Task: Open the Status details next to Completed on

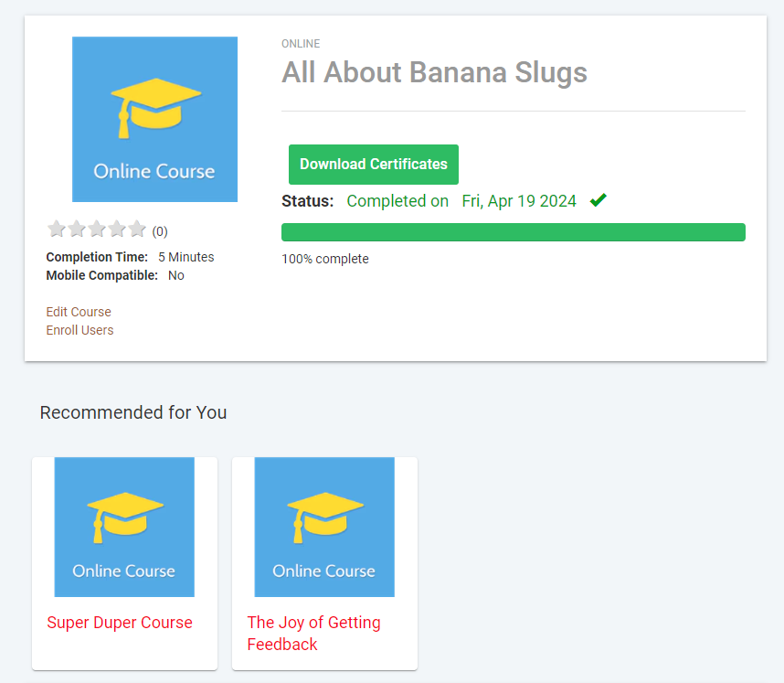Action: (397, 200)
